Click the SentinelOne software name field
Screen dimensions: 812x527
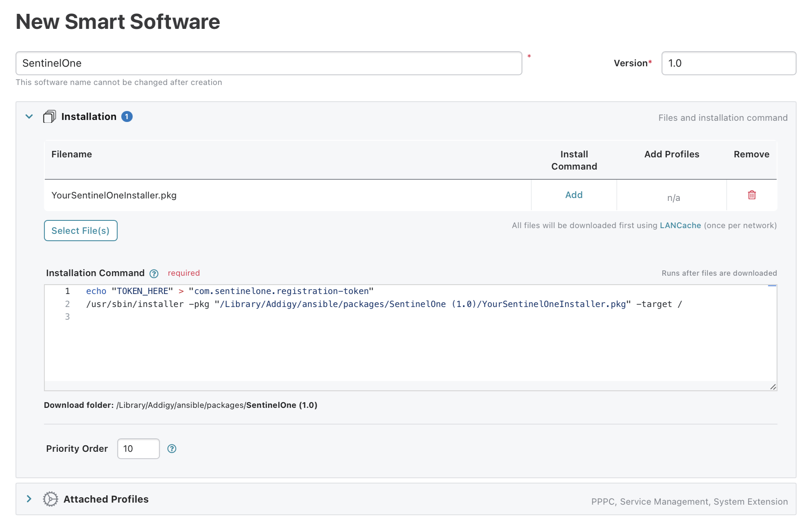click(x=268, y=63)
